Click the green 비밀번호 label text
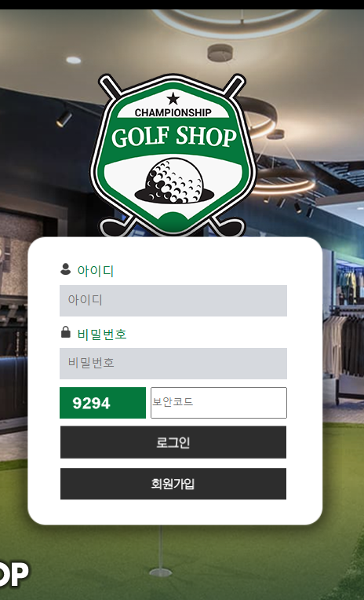 [102, 334]
